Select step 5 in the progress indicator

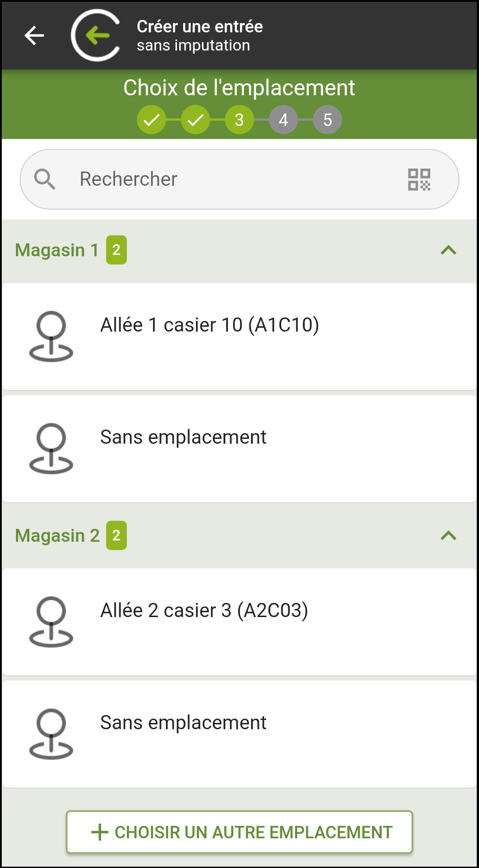pos(327,120)
